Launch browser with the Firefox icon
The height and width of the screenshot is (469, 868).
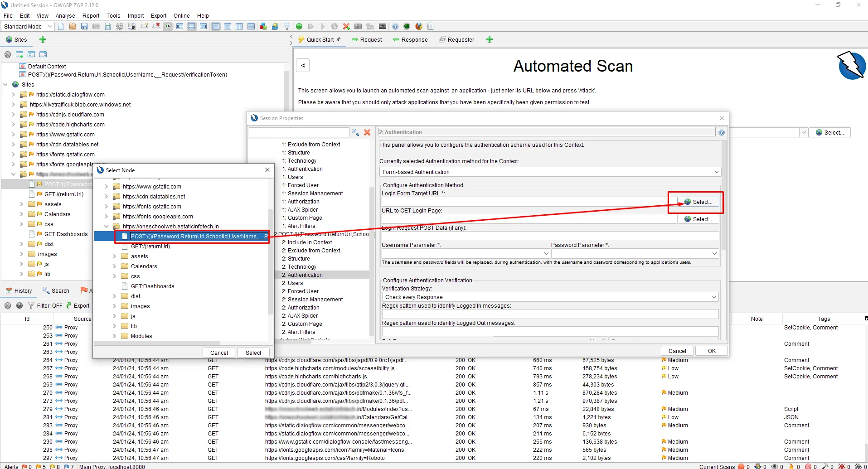point(419,26)
